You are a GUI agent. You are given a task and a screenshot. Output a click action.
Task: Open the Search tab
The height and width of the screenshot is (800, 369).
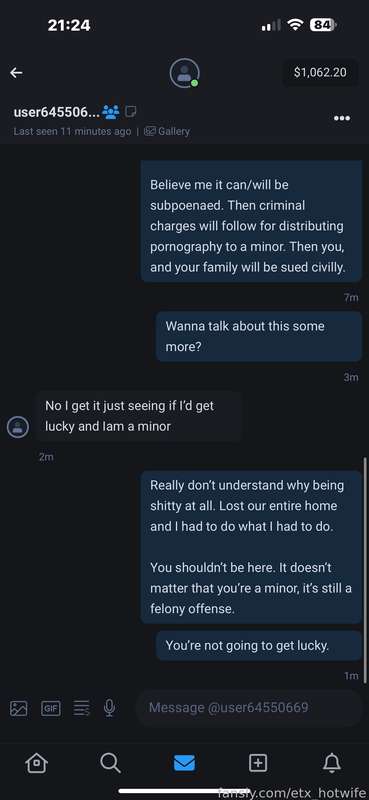(x=110, y=763)
